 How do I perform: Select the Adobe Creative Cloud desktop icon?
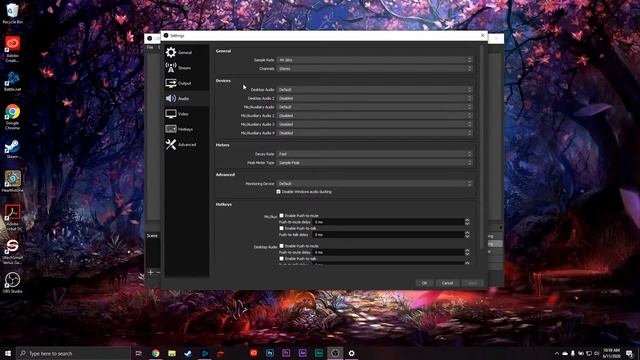[13, 48]
